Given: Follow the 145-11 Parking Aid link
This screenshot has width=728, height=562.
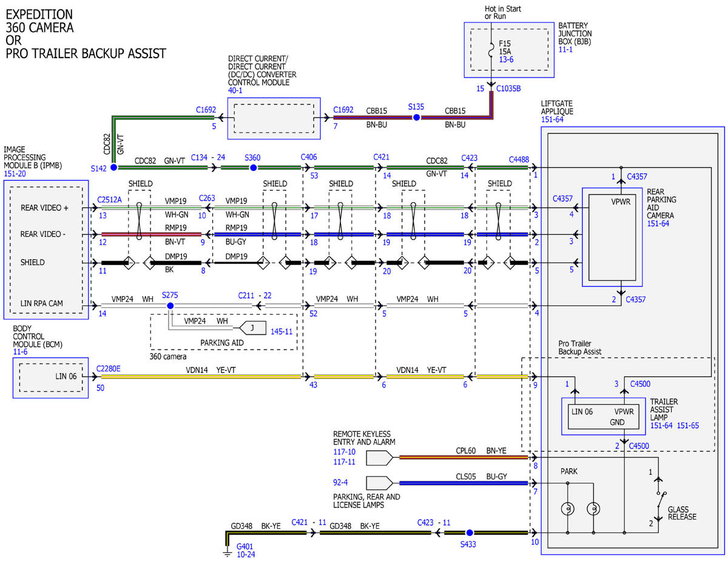Looking at the screenshot, I should 281,332.
